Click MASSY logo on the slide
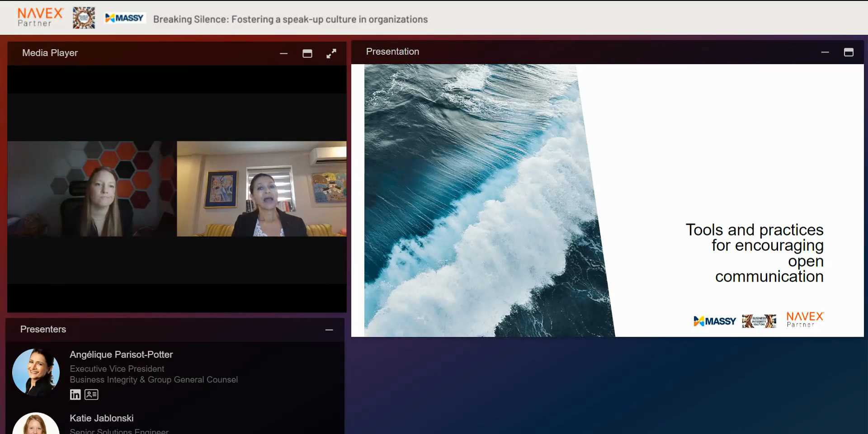The image size is (868, 434). tap(715, 321)
